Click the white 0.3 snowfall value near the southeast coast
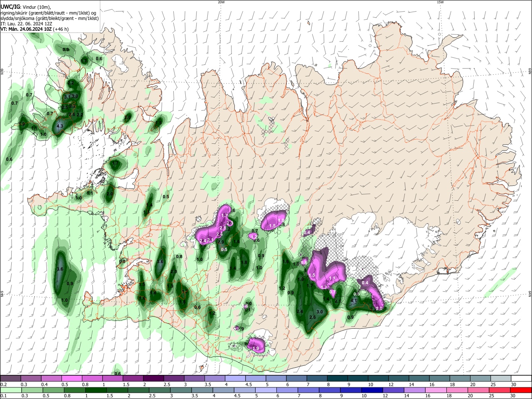532x399 pixels. click(356, 294)
